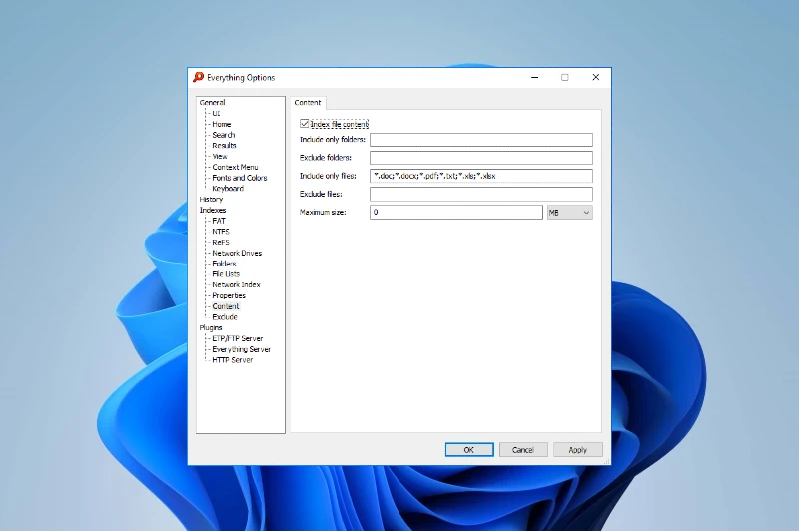Click the Maximum size input field
Image resolution: width=799 pixels, height=532 pixels.
click(x=456, y=213)
